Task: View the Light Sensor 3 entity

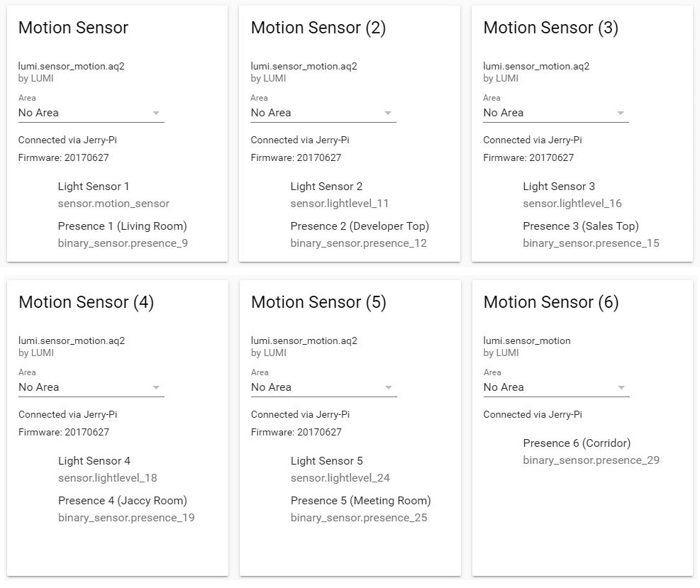Action: point(559,187)
